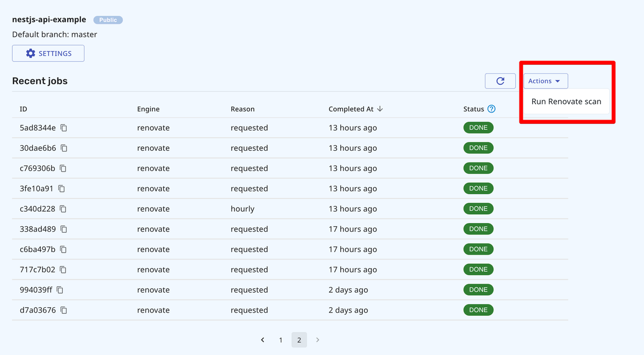The image size is (644, 355).
Task: Copy job ID 5ad8344e
Action: point(64,128)
